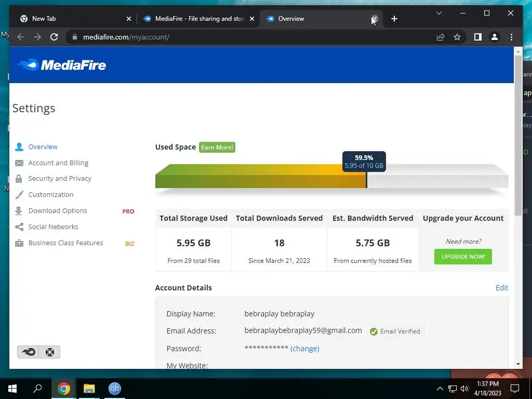
Task: Click the network tray icon
Action: tap(453, 389)
